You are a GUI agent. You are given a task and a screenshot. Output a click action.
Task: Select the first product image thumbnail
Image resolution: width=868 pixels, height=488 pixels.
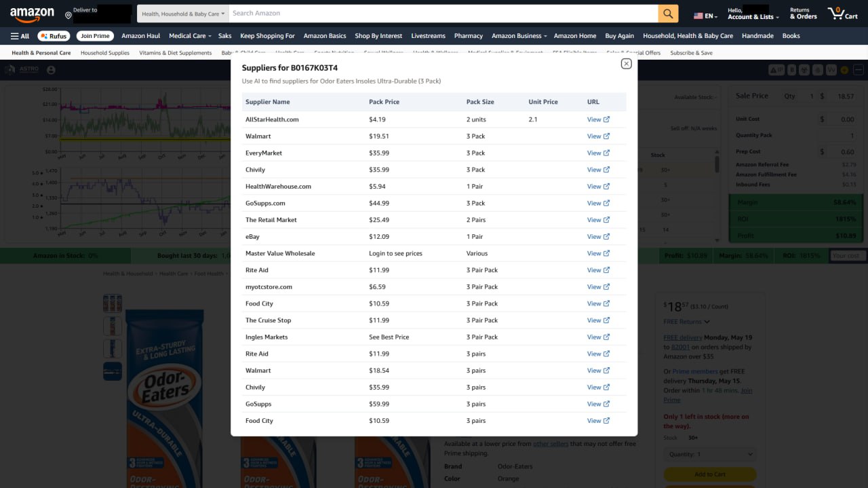[x=113, y=303]
